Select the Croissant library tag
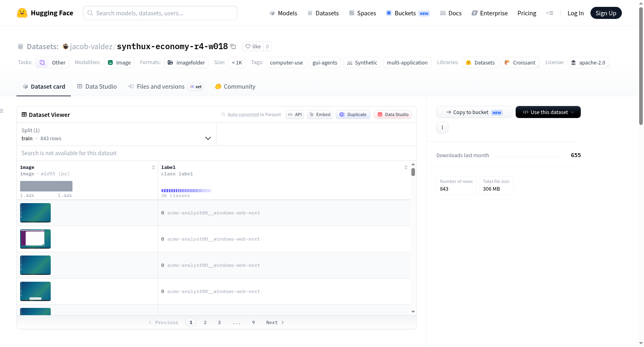This screenshot has width=644, height=347. point(520,62)
